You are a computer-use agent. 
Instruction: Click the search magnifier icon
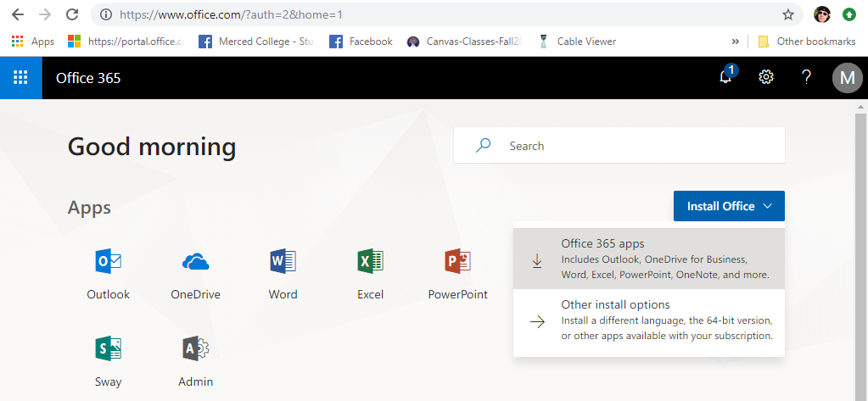483,146
